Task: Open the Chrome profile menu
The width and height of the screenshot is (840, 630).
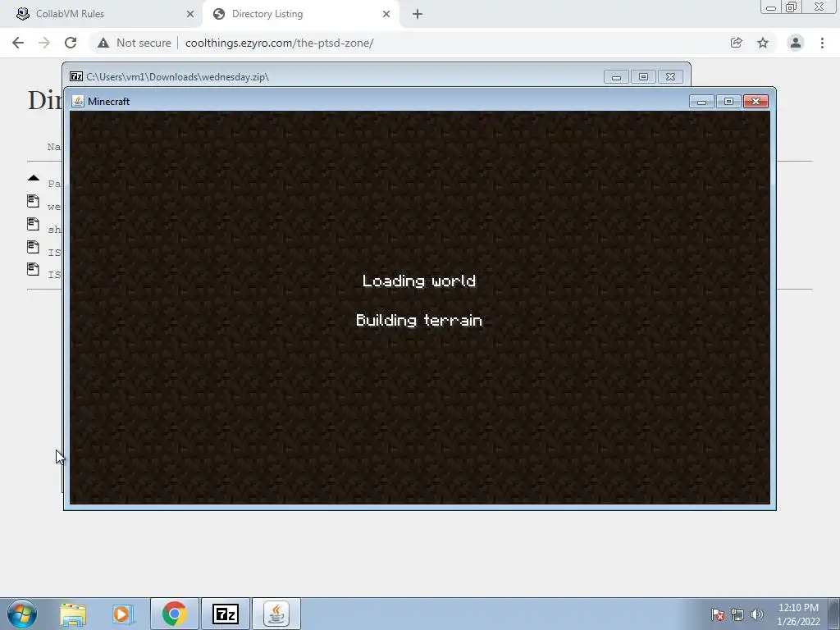Action: [x=796, y=43]
